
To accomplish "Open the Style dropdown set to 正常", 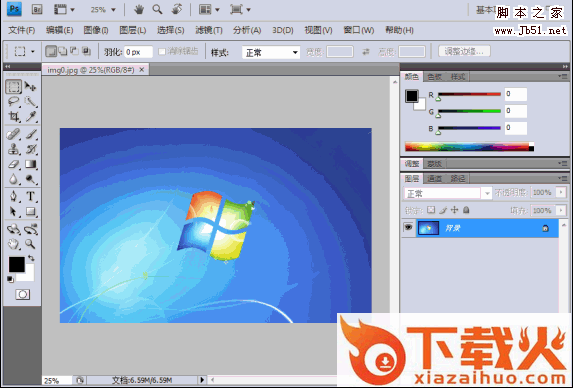I will click(x=271, y=53).
